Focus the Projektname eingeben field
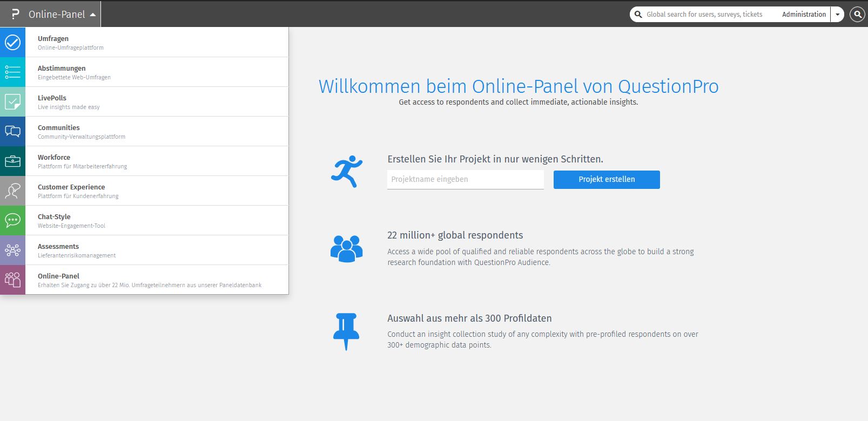 click(466, 180)
